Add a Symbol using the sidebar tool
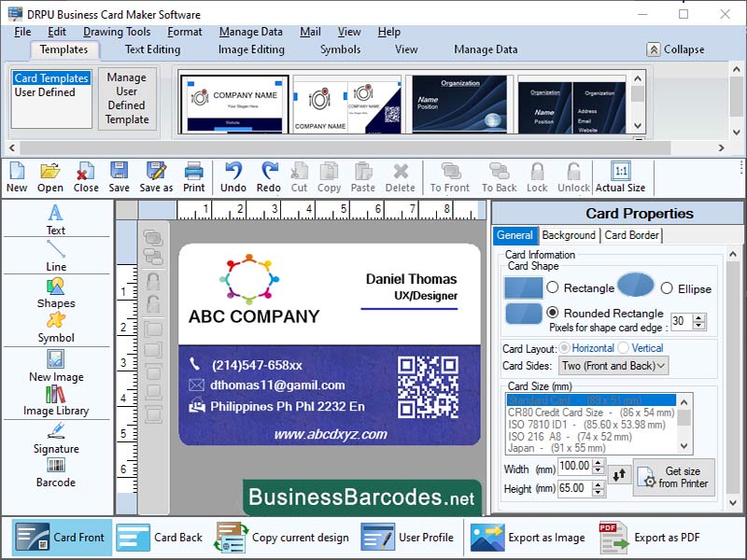Viewport: 747px width, 560px height. (55, 327)
